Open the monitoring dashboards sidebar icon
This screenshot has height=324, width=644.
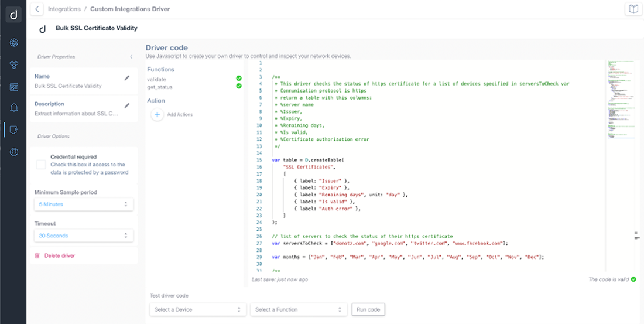tap(13, 87)
